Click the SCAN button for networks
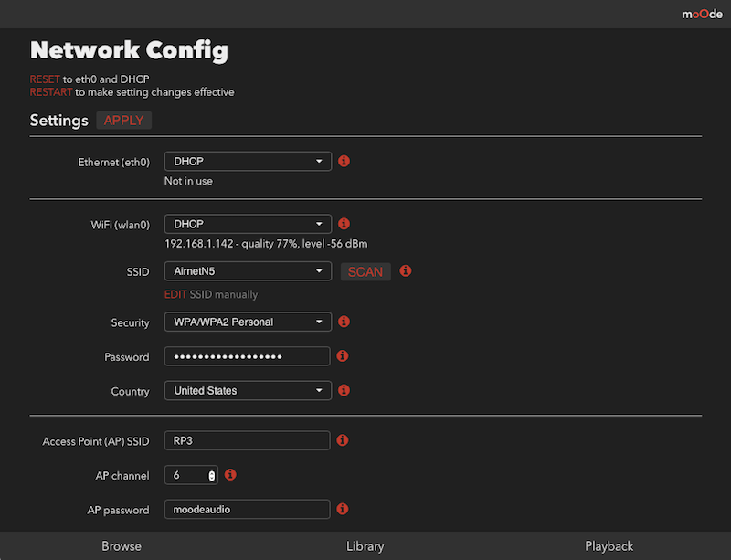The width and height of the screenshot is (731, 560). point(365,272)
